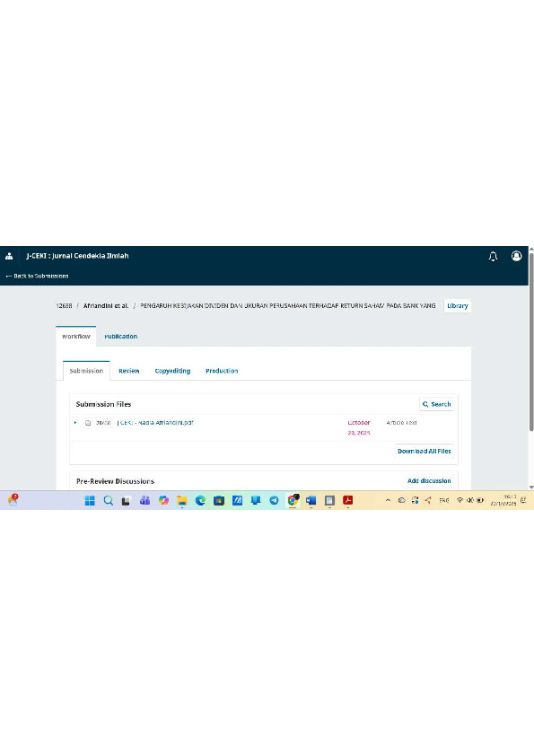534x756 pixels.
Task: Click the document icon beside the pdf file
Action: click(88, 423)
